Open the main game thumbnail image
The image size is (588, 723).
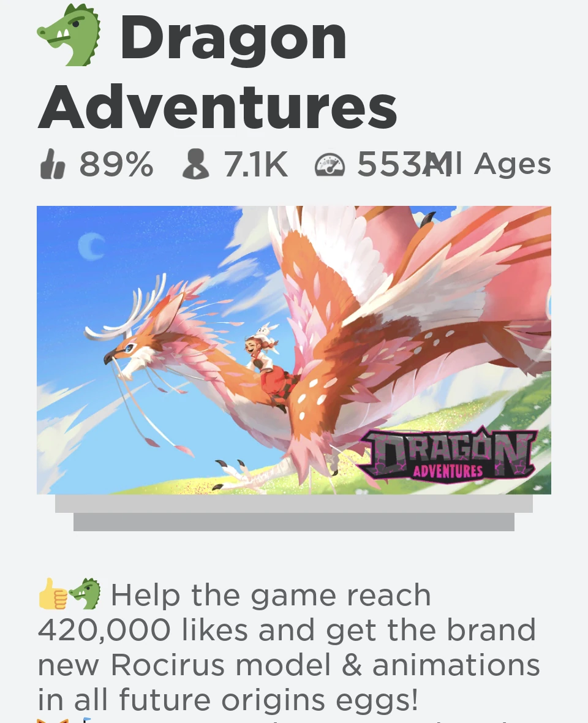294,350
